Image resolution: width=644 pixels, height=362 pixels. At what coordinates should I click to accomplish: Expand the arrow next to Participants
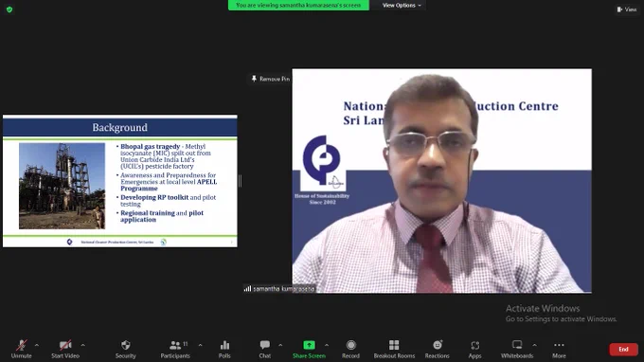(x=201, y=345)
